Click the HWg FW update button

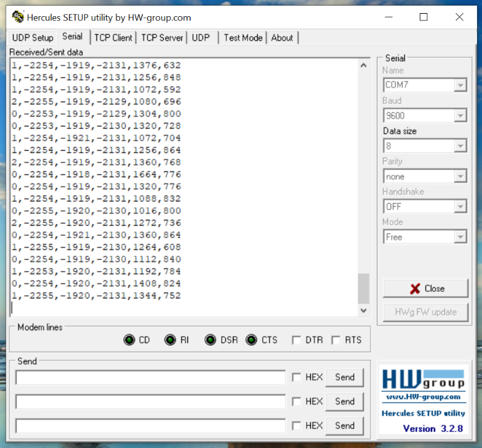(425, 312)
